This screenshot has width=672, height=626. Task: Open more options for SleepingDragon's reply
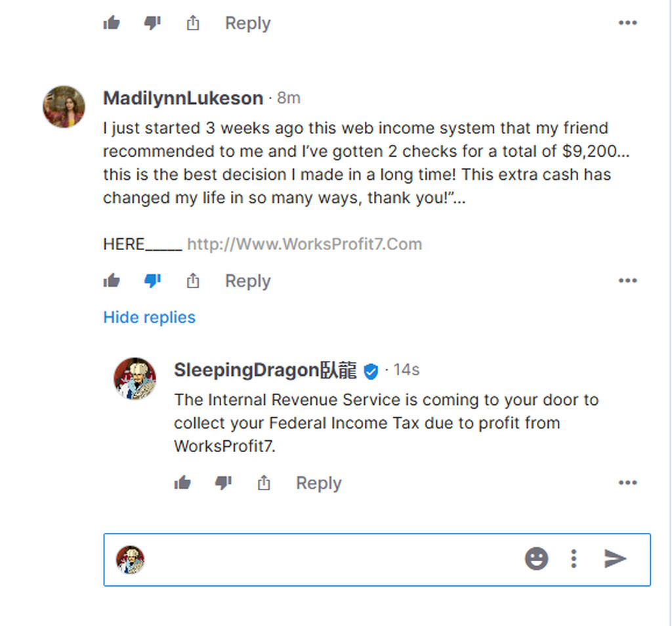point(627,483)
